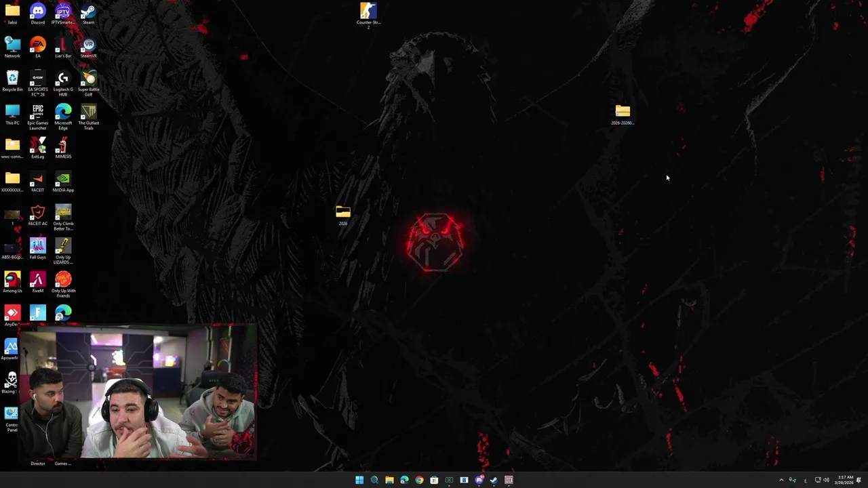This screenshot has height=488, width=868.
Task: Open the Recycle Bin
Action: tap(12, 81)
